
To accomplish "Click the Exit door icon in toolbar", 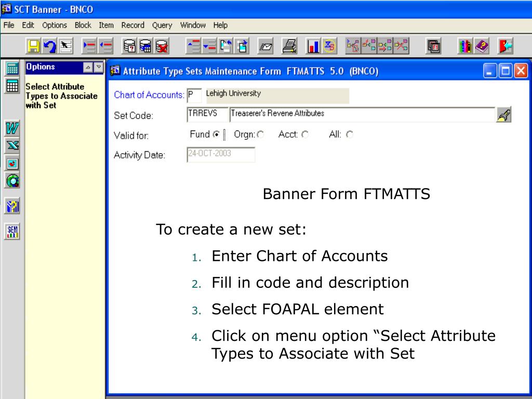I will point(505,46).
